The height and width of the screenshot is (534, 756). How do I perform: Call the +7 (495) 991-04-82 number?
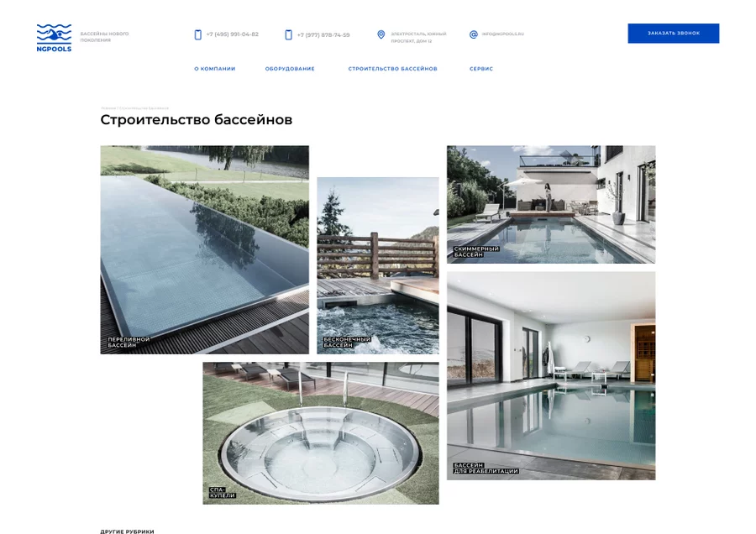click(x=233, y=34)
